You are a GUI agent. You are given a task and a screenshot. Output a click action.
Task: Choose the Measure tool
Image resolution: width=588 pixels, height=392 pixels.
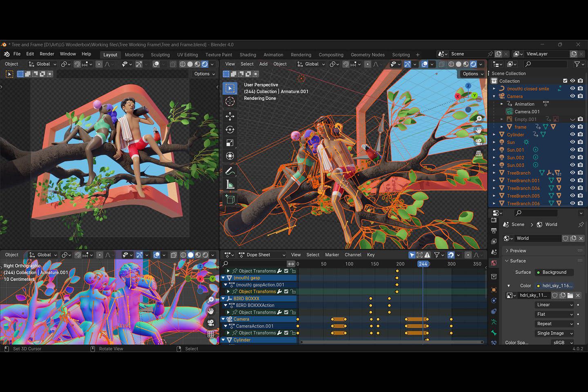(230, 185)
